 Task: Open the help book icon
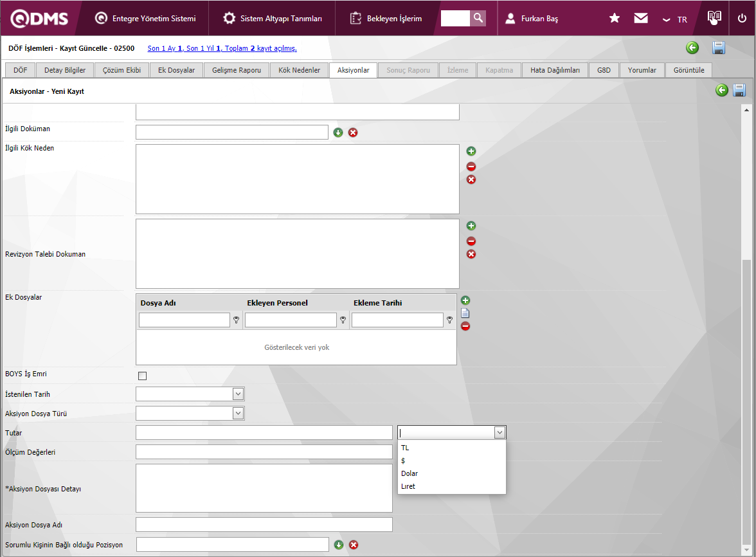[x=715, y=17]
